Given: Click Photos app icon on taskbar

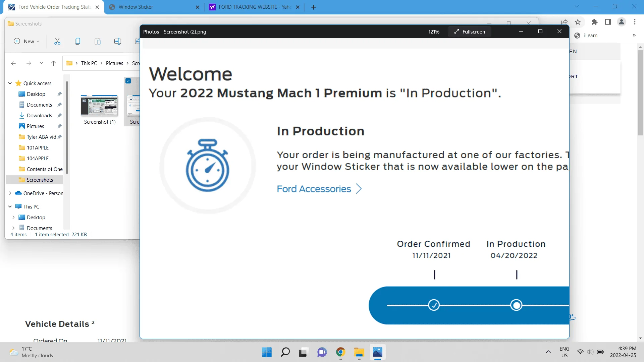Looking at the screenshot, I should (377, 352).
